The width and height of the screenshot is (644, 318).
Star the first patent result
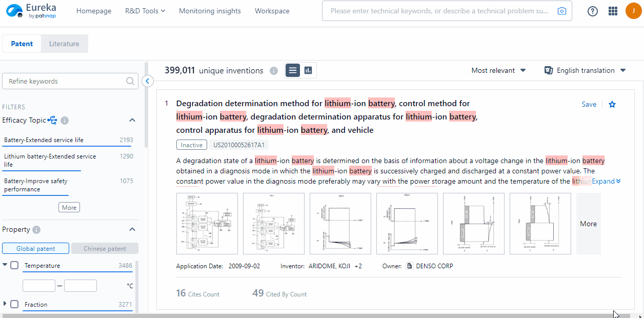point(612,104)
